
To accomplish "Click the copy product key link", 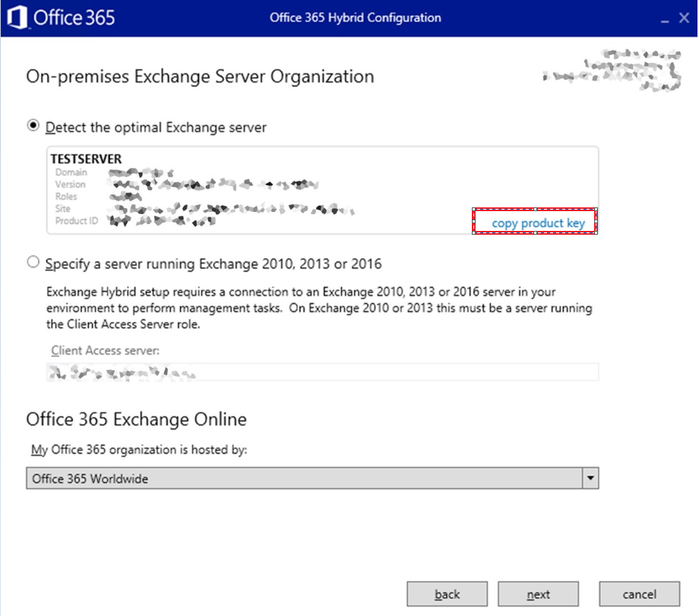I will pyautogui.click(x=538, y=223).
